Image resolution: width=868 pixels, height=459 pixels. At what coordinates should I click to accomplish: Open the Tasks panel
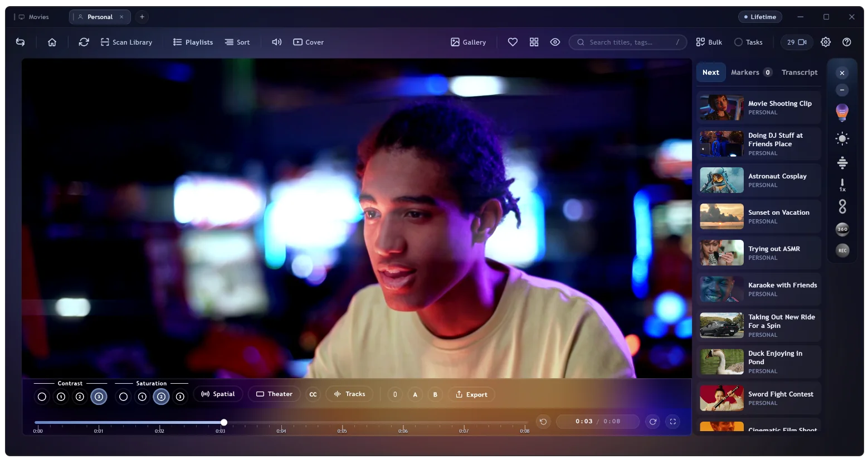point(748,42)
